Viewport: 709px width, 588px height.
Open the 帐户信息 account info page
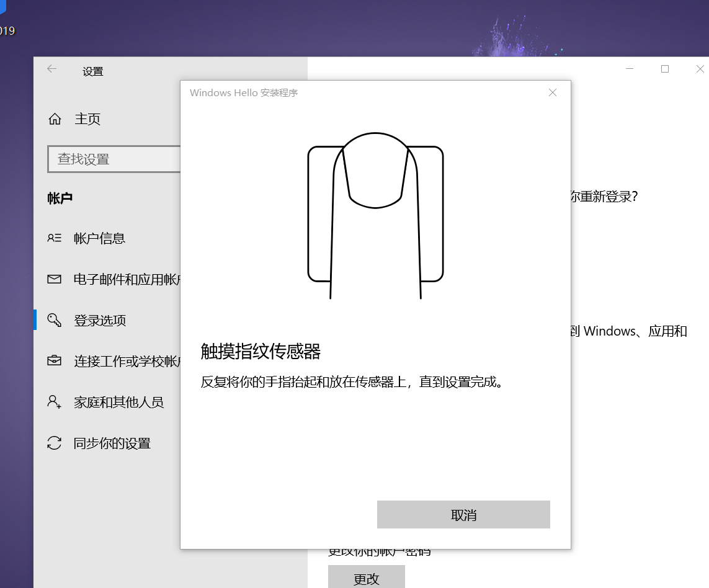[x=99, y=238]
